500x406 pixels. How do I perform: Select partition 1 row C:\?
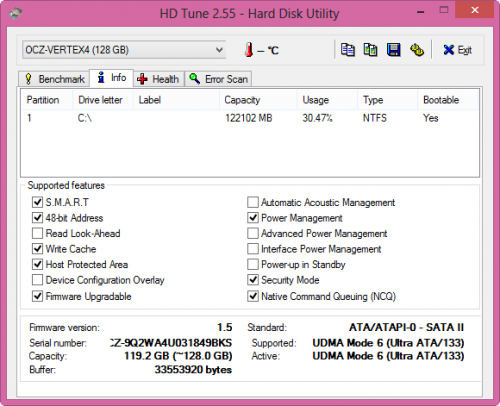coord(250,118)
